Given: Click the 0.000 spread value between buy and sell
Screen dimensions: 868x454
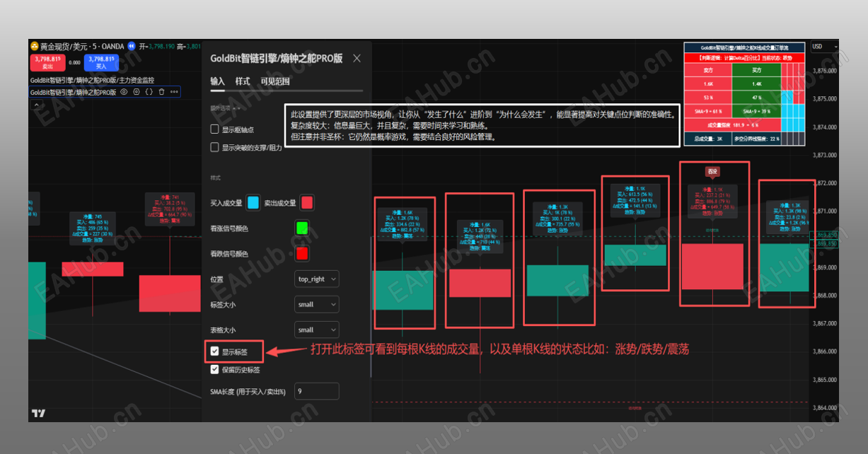Looking at the screenshot, I should [x=75, y=63].
